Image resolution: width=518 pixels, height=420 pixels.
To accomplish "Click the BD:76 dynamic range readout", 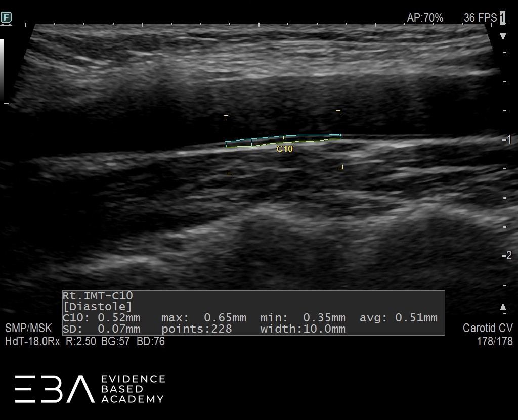I will tap(151, 341).
